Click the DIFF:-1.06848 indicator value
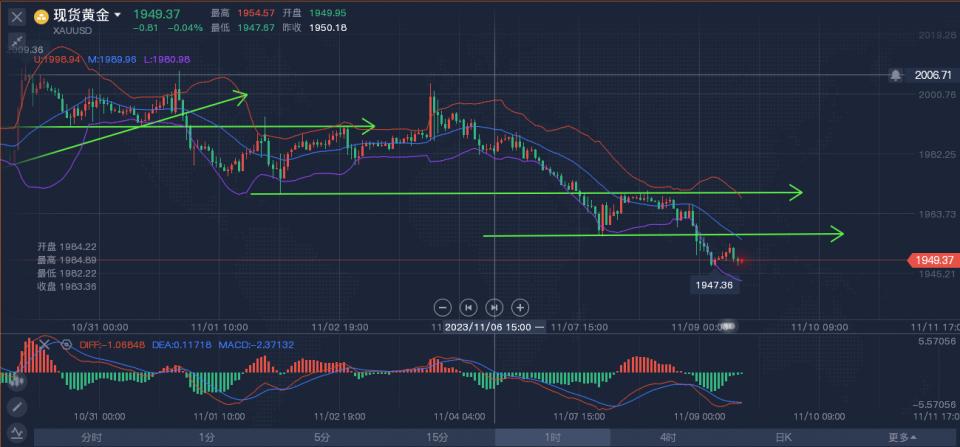The width and height of the screenshot is (960, 447). [x=112, y=345]
